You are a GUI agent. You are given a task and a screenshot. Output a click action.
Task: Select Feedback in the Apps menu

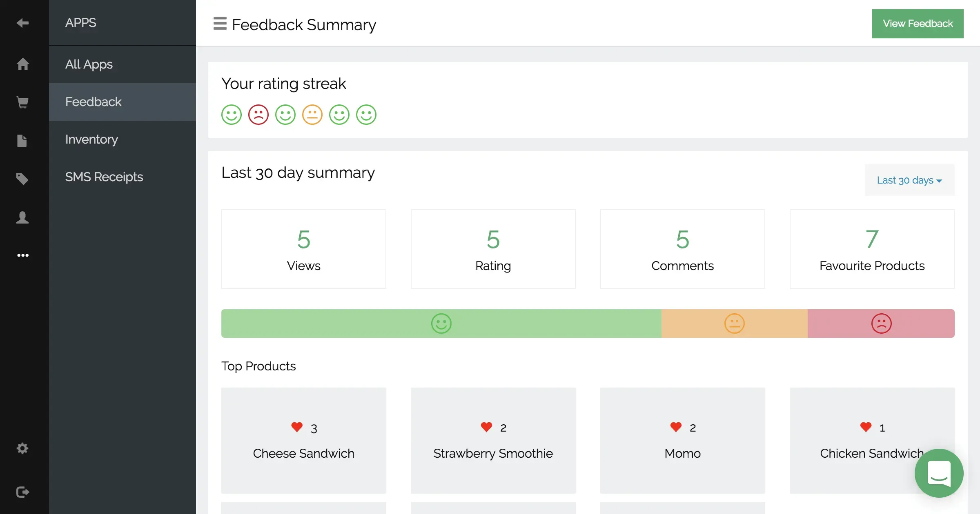coord(93,102)
